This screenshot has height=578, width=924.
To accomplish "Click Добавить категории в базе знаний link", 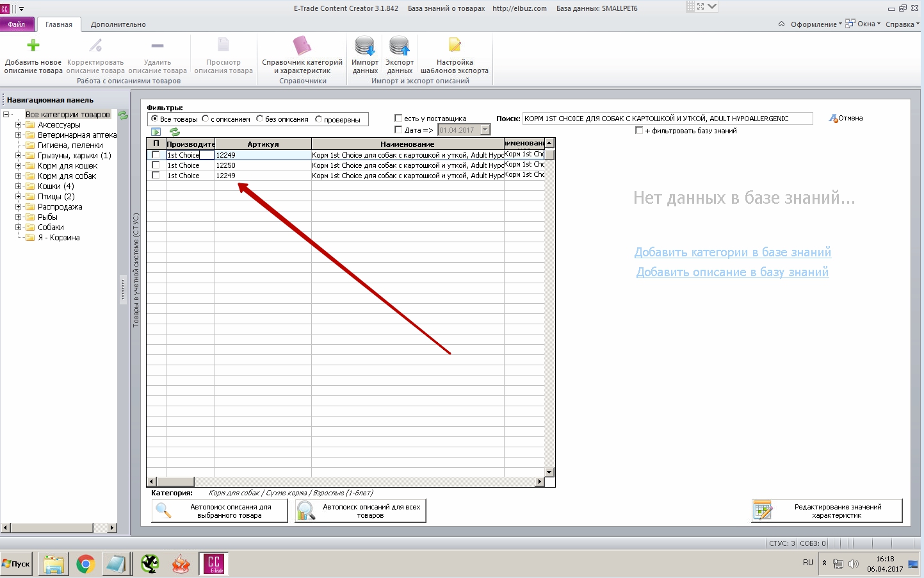I will [733, 252].
